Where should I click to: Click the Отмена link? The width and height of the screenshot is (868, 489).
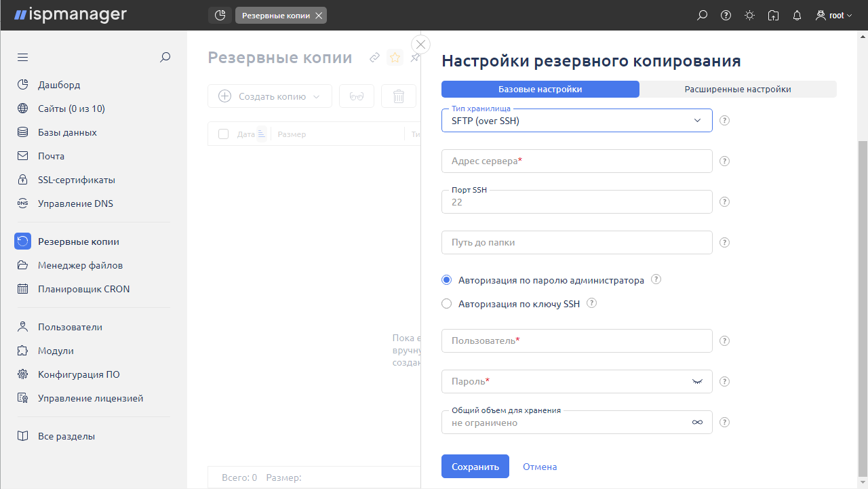coord(540,467)
